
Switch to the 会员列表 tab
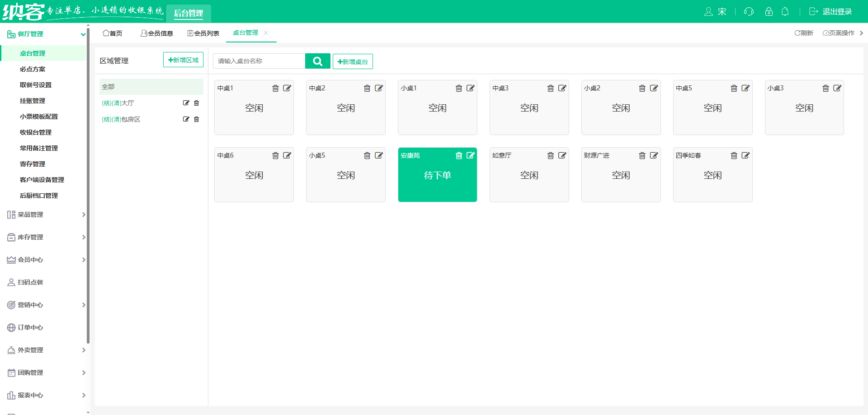(203, 33)
